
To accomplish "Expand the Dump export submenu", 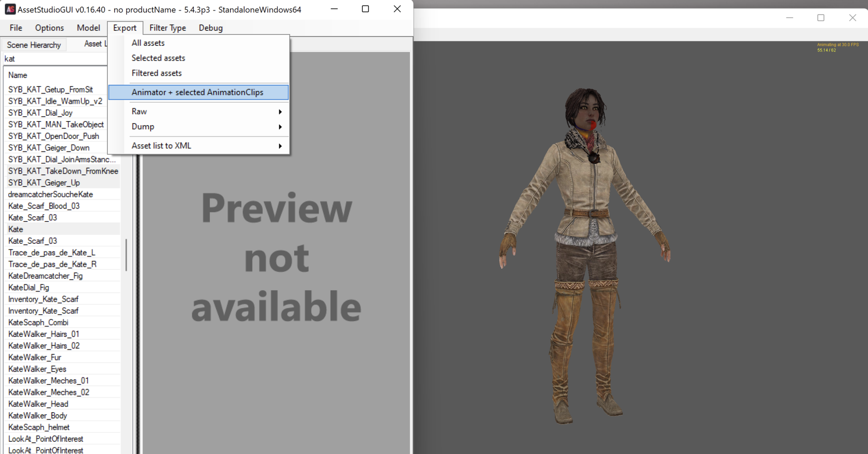I will tap(143, 126).
